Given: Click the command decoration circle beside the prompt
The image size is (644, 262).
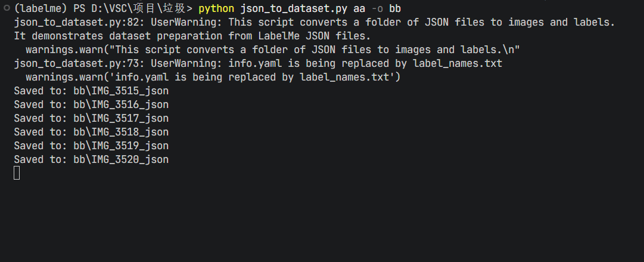Looking at the screenshot, I should click(5, 8).
